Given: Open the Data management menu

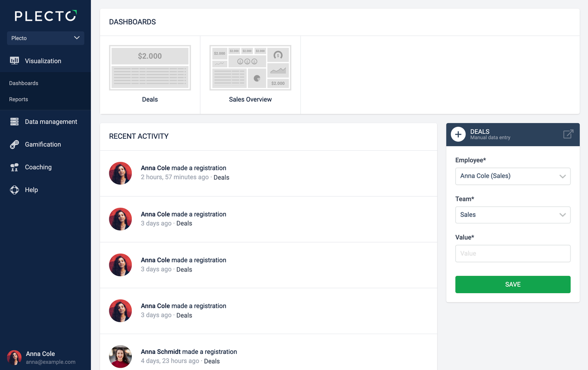Looking at the screenshot, I should tap(45, 122).
